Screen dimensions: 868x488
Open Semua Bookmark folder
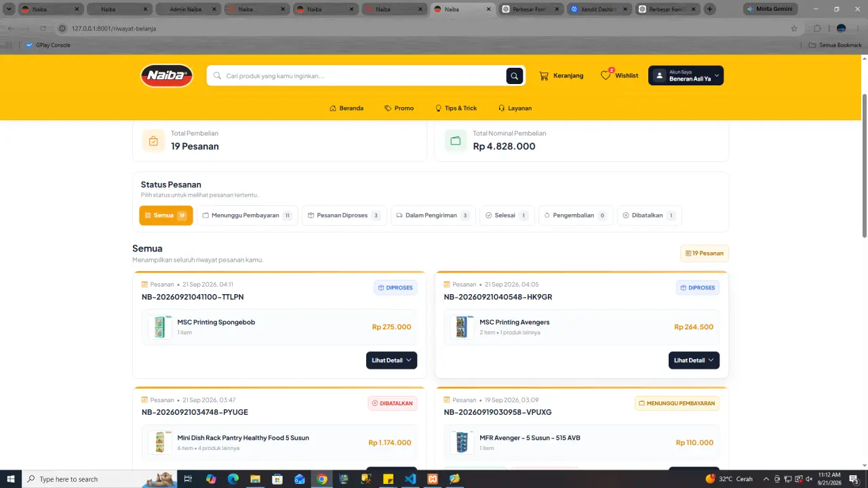(835, 45)
